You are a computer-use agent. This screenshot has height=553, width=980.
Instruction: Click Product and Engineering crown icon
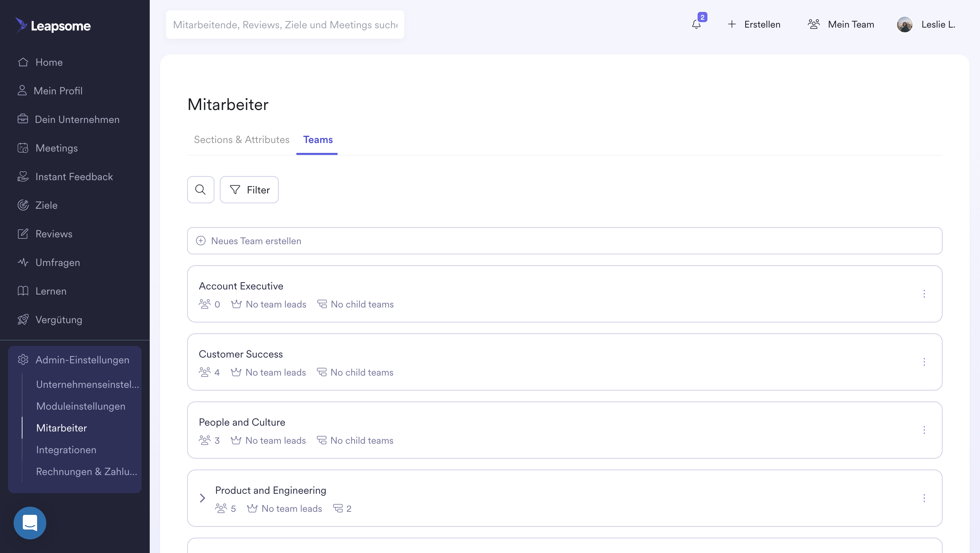252,508
